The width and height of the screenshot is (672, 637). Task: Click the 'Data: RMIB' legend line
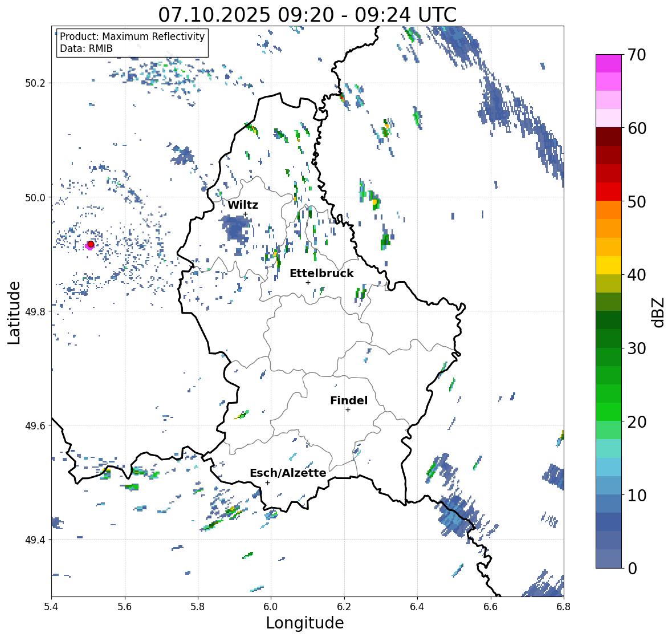click(86, 48)
